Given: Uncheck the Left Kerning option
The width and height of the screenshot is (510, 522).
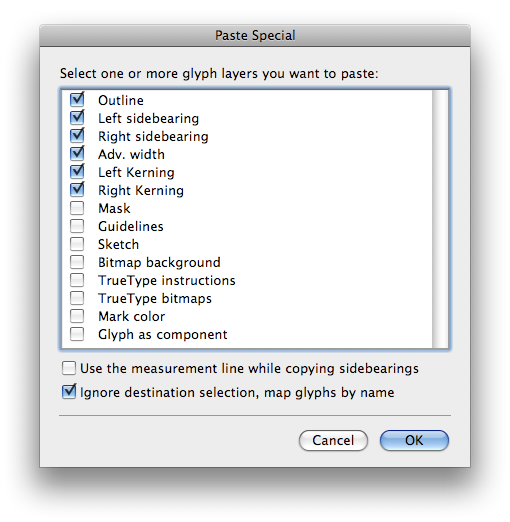Looking at the screenshot, I should [x=77, y=172].
